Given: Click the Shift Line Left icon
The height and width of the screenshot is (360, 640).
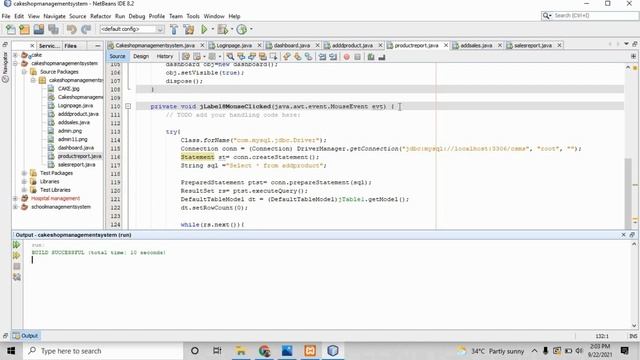Looking at the screenshot, I should tap(322, 57).
